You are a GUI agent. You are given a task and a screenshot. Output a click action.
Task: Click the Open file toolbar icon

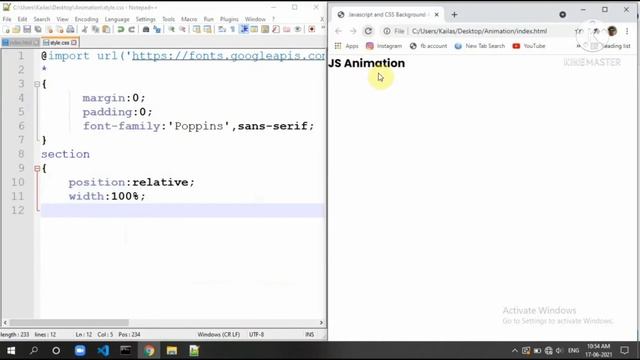[x=16, y=29]
